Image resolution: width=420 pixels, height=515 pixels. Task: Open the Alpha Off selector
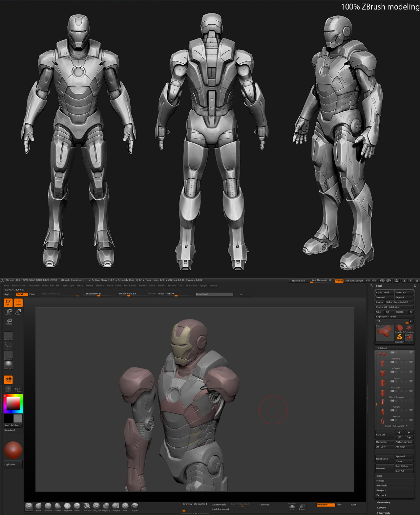pyautogui.click(x=8, y=336)
